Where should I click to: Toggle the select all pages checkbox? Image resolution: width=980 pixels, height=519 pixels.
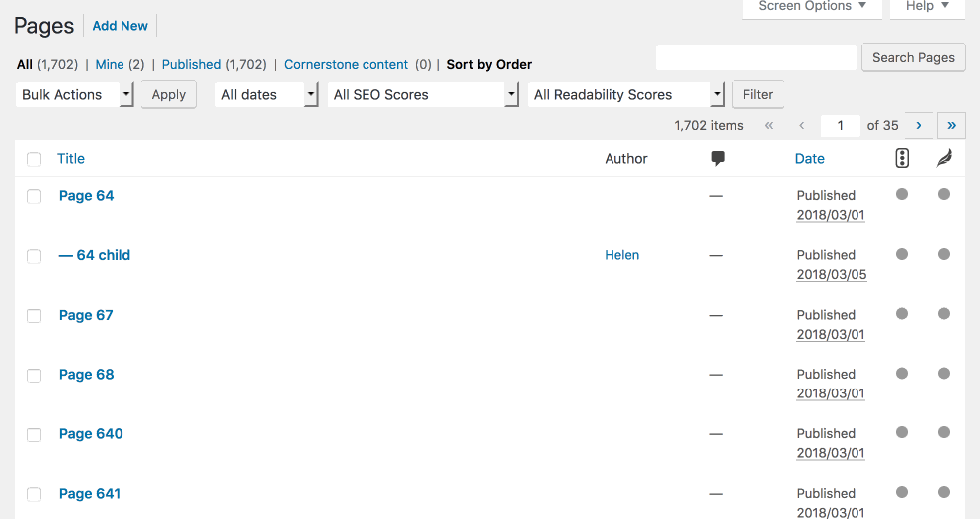(34, 159)
